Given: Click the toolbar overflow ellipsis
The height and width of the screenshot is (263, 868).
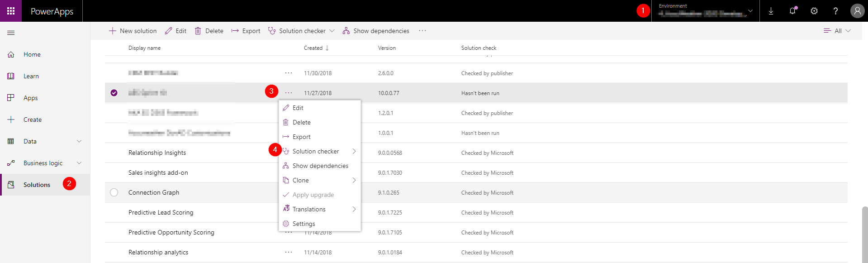Looking at the screenshot, I should [422, 31].
